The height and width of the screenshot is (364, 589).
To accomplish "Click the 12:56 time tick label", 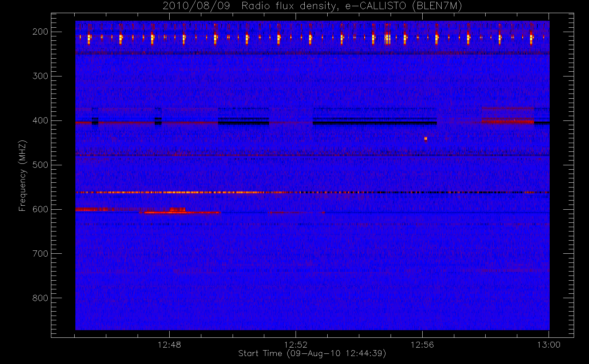I will click(422, 345).
